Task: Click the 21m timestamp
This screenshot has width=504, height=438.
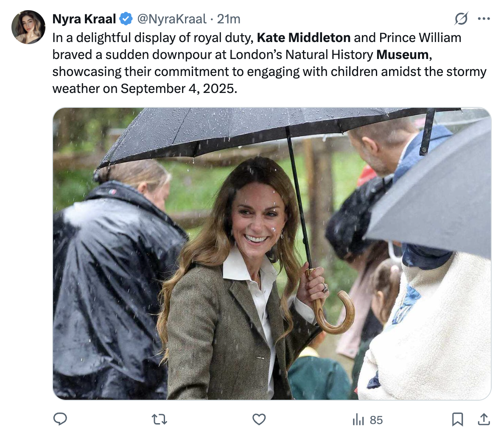Action: [x=229, y=19]
